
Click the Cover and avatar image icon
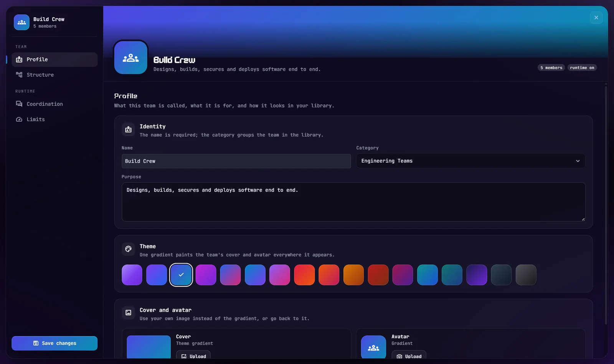click(x=128, y=313)
